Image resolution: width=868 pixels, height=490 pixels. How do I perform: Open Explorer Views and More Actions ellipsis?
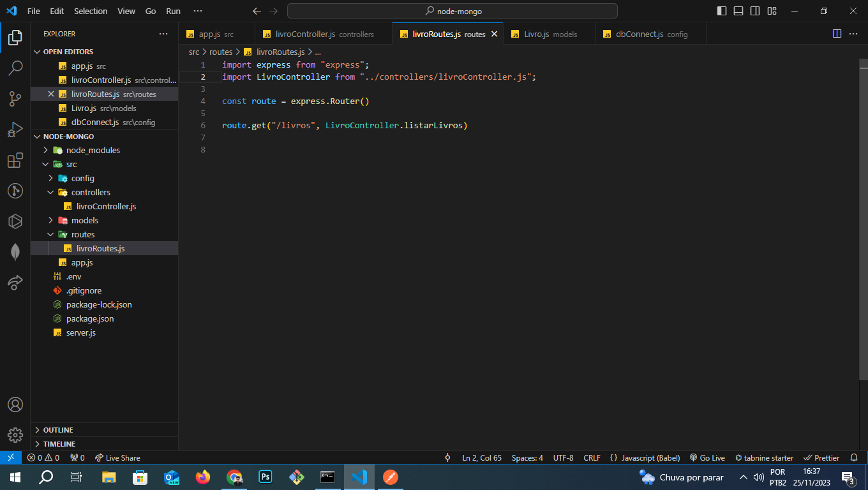click(163, 34)
